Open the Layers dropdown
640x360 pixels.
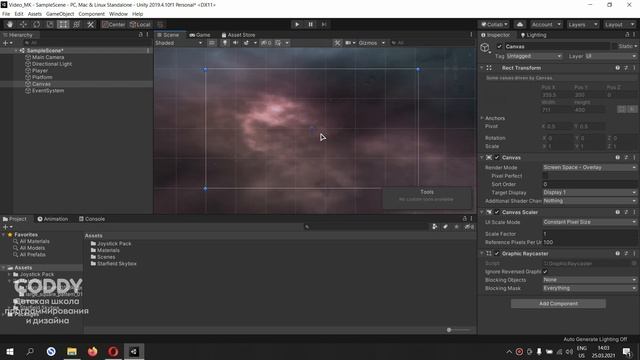click(582, 24)
